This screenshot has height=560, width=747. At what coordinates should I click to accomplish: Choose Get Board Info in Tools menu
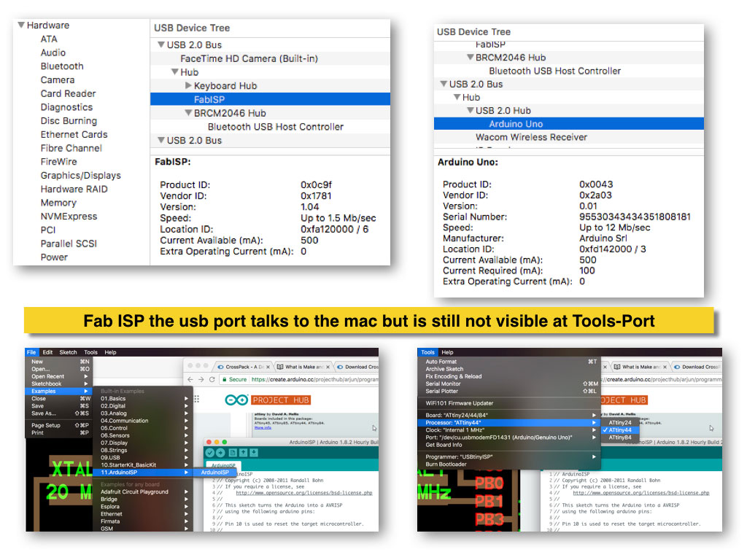point(508,445)
